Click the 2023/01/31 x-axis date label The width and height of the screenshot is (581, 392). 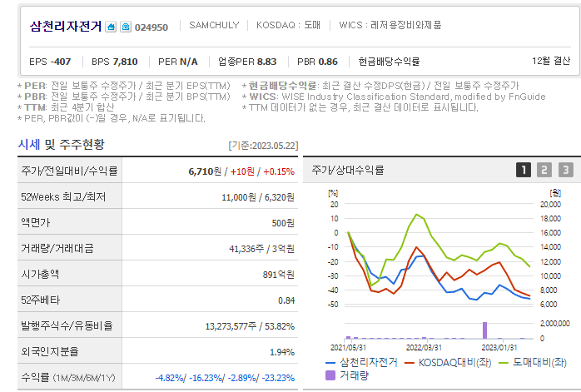(499, 348)
